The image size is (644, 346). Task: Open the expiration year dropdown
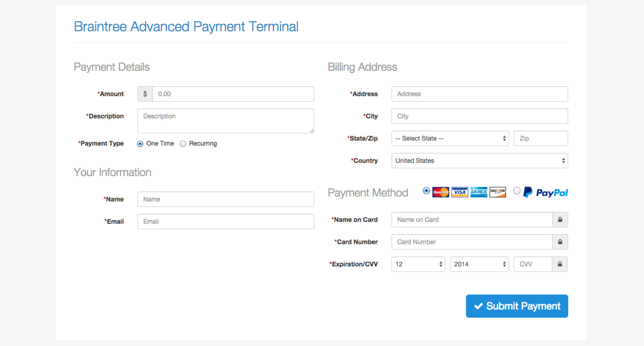click(479, 264)
